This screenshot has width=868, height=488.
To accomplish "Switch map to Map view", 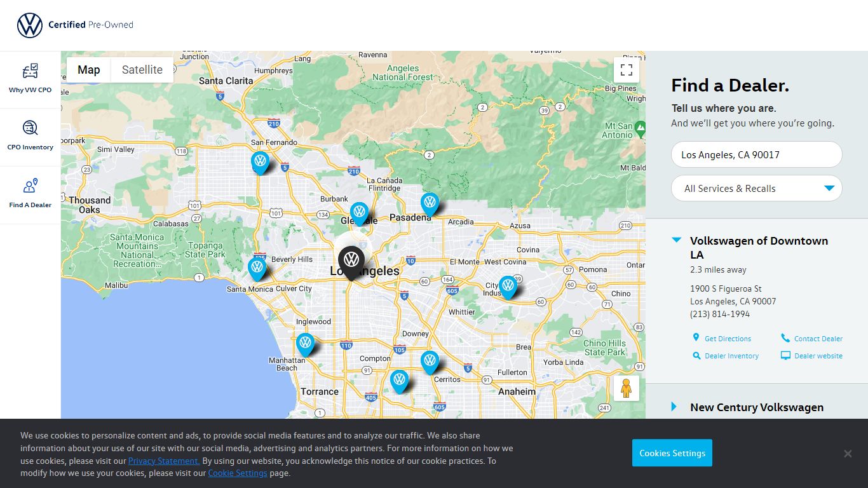I will [x=89, y=70].
